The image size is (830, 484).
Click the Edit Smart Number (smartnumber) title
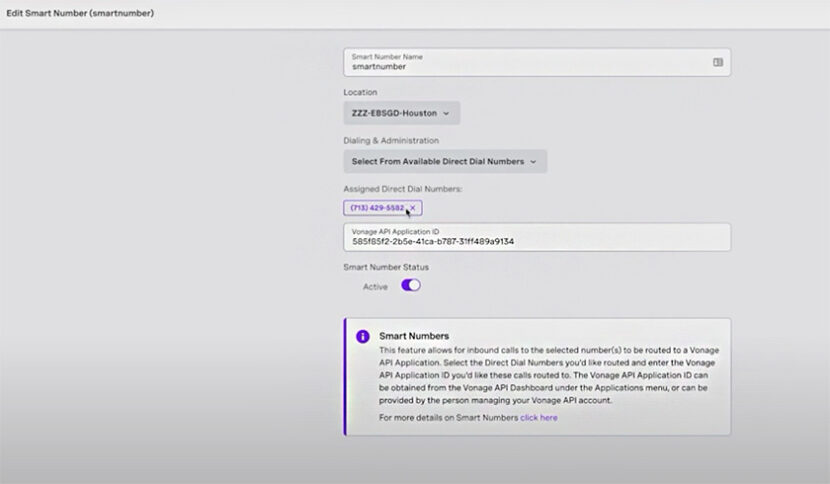point(80,13)
